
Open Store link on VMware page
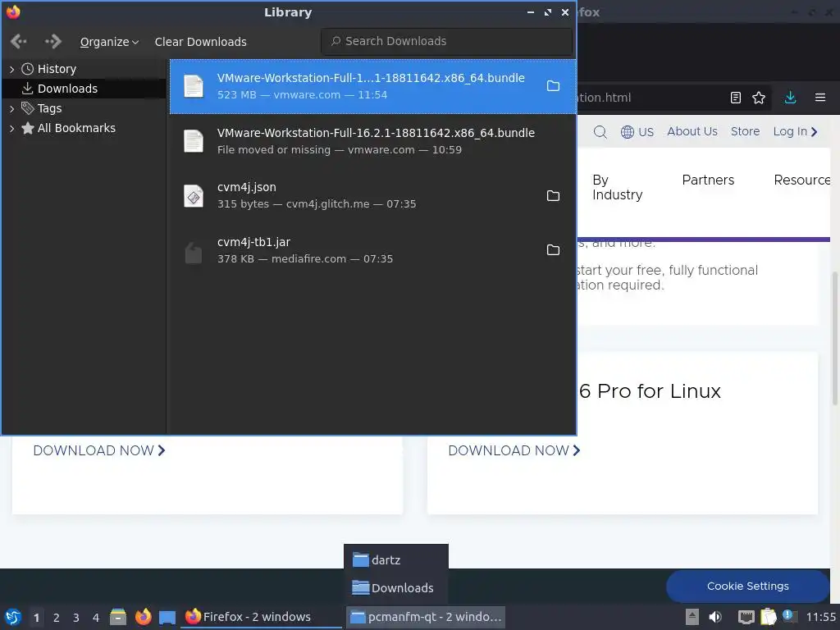(x=745, y=131)
